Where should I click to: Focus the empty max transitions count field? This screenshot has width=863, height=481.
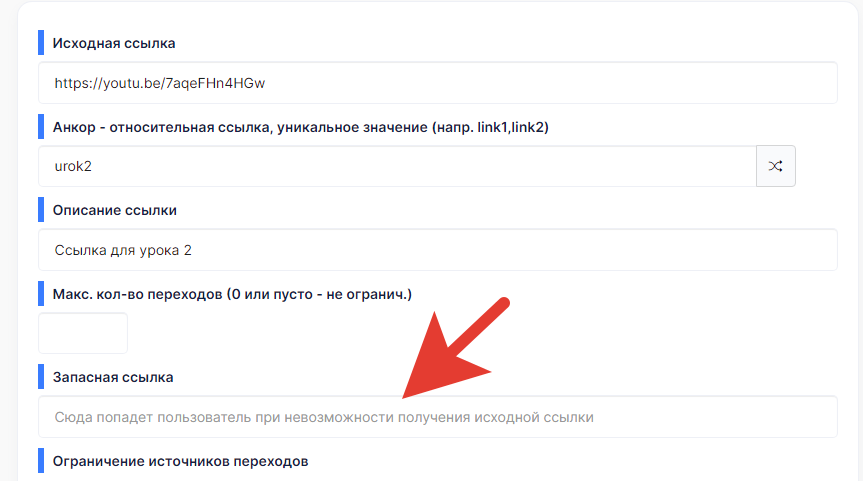pyautogui.click(x=83, y=334)
